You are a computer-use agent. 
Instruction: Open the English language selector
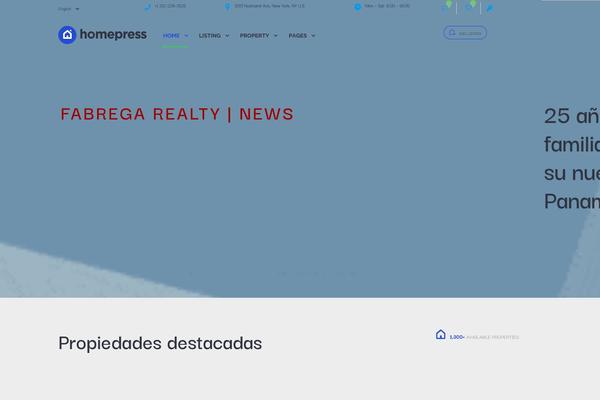coord(68,9)
